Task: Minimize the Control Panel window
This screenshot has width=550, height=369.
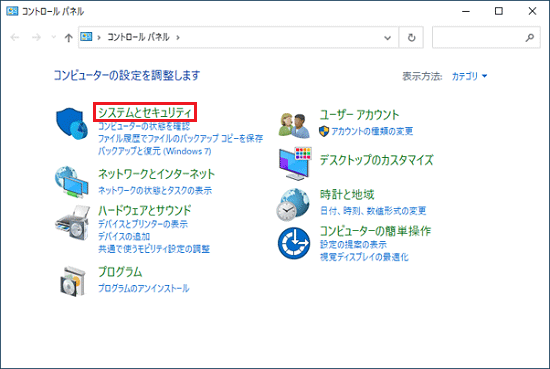Action: point(466,11)
